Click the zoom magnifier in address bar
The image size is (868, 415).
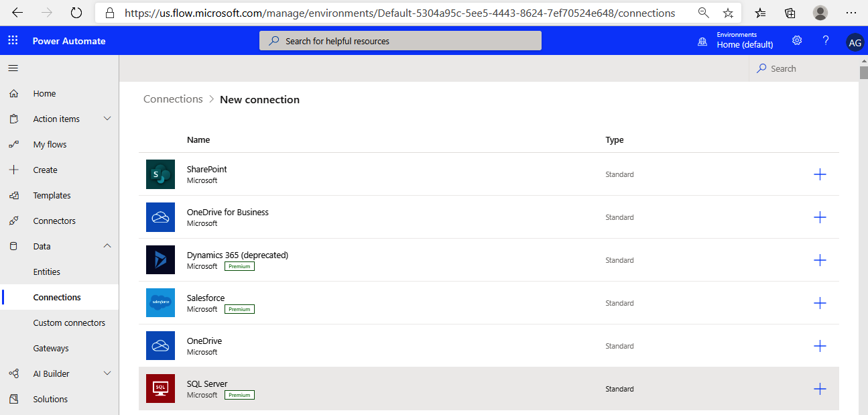click(703, 13)
